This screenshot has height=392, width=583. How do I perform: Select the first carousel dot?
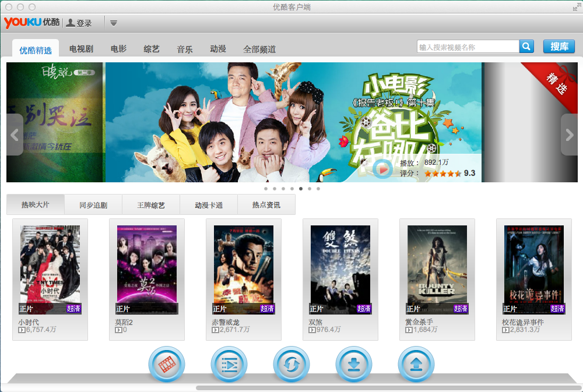266,189
